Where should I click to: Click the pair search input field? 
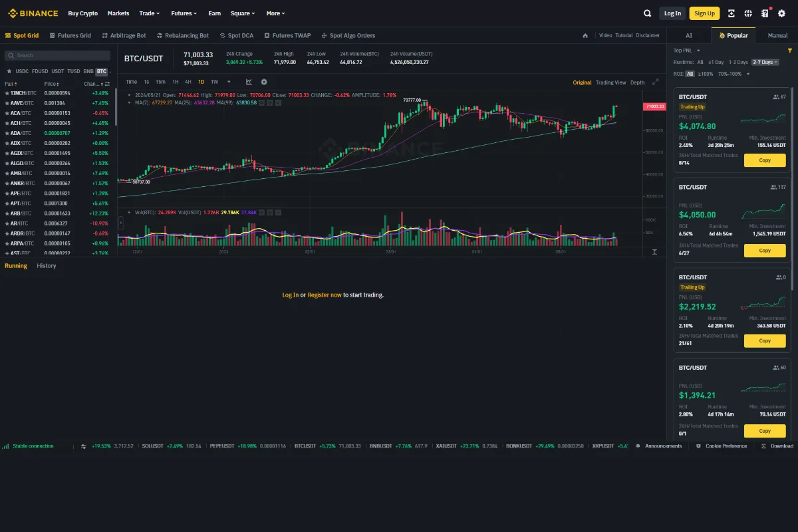(x=57, y=55)
